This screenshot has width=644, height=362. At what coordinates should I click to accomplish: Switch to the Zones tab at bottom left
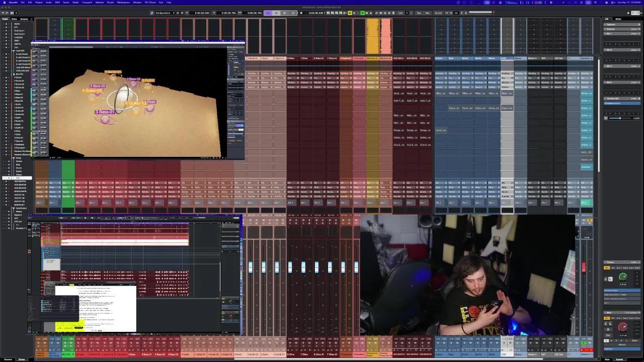point(22,359)
